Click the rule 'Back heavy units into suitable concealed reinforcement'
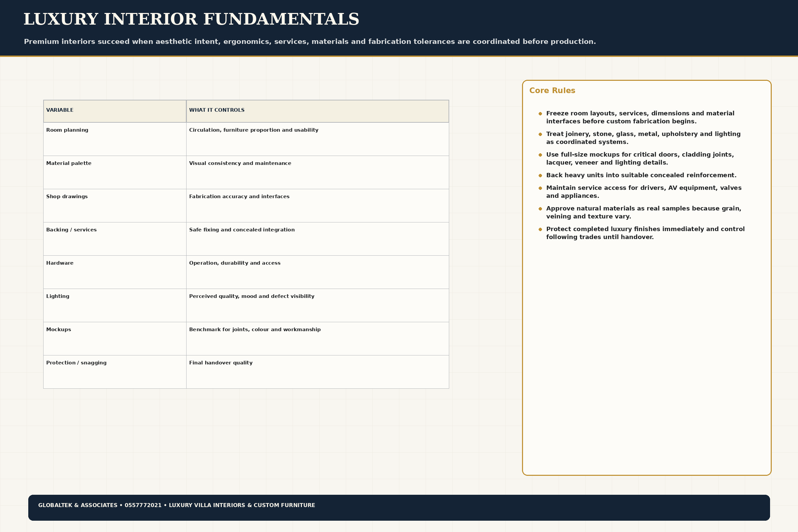798x532 pixels. pos(641,176)
